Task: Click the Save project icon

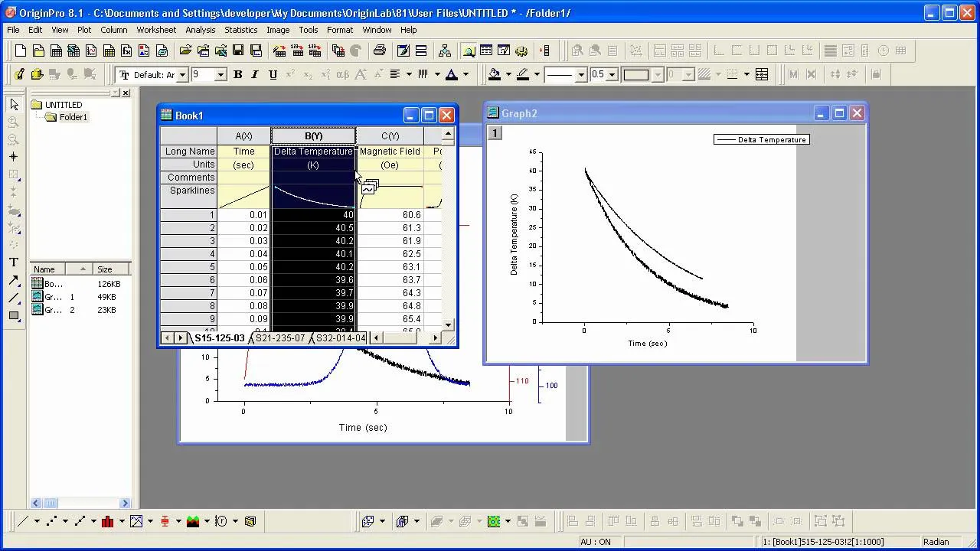Action: click(x=238, y=51)
